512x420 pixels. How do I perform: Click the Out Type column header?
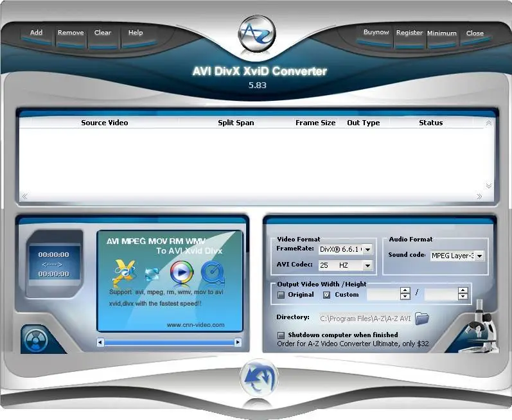coord(364,123)
